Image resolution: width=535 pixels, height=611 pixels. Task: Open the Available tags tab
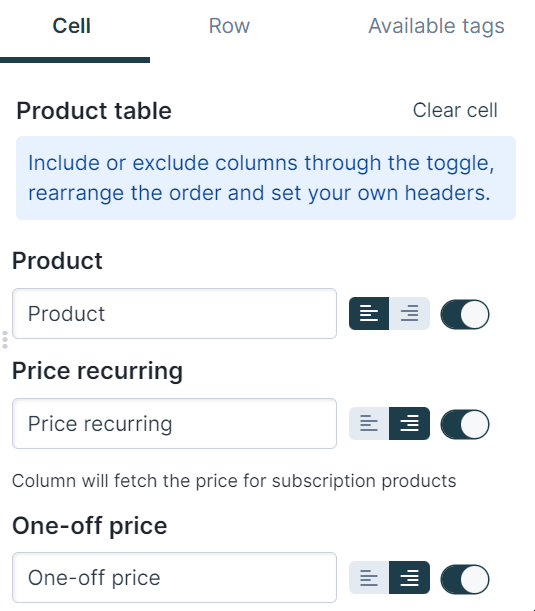(436, 26)
